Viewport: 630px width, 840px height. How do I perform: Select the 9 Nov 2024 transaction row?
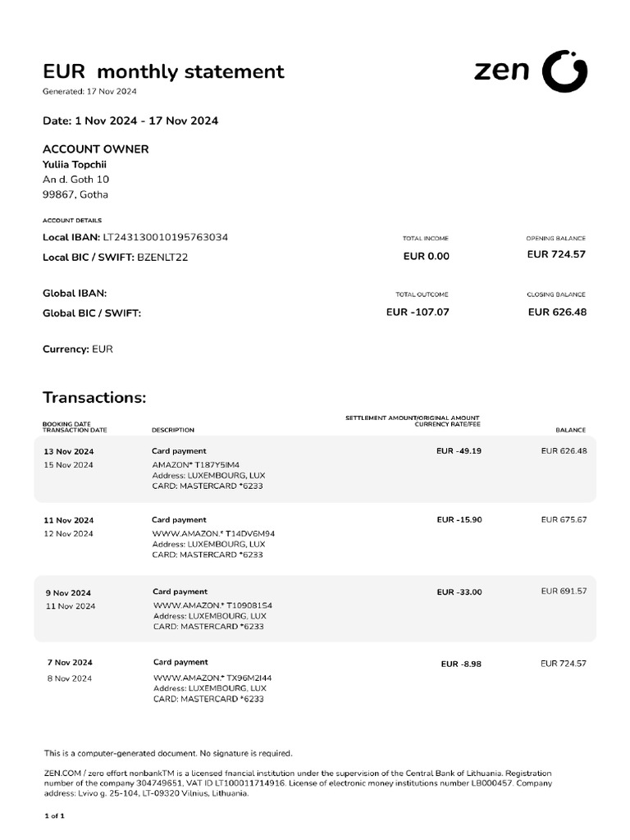[315, 609]
